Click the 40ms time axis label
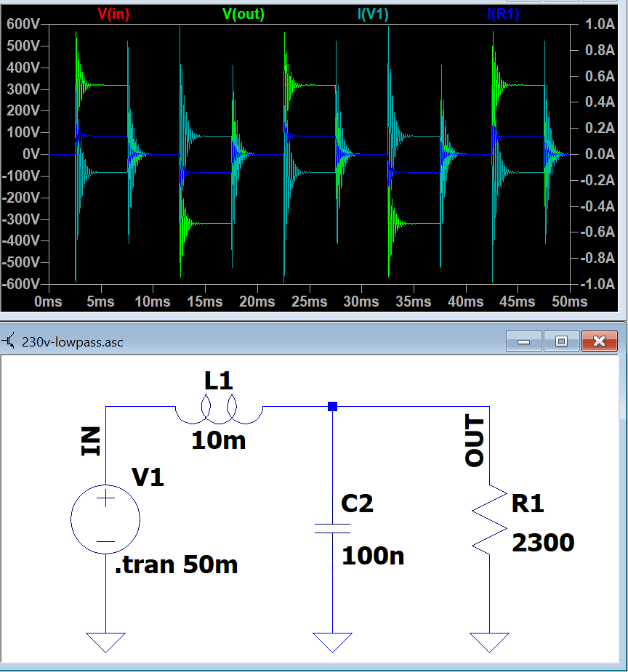628x672 pixels. coord(465,301)
